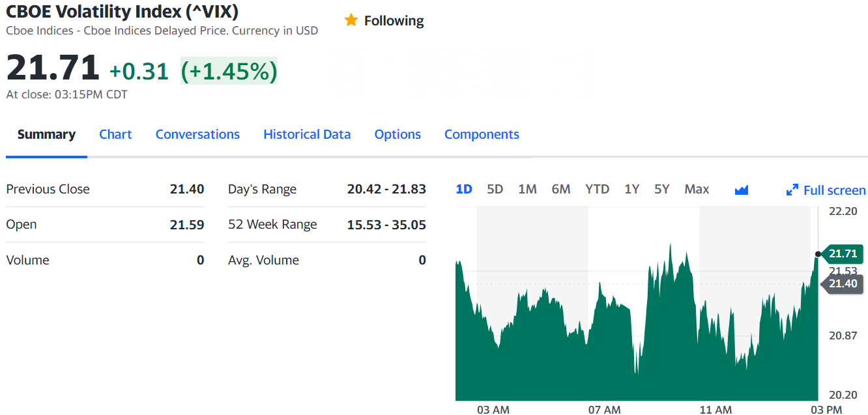Click the 52 Week Range value 15.53 - 35.05
The width and height of the screenshot is (868, 415).
click(386, 225)
